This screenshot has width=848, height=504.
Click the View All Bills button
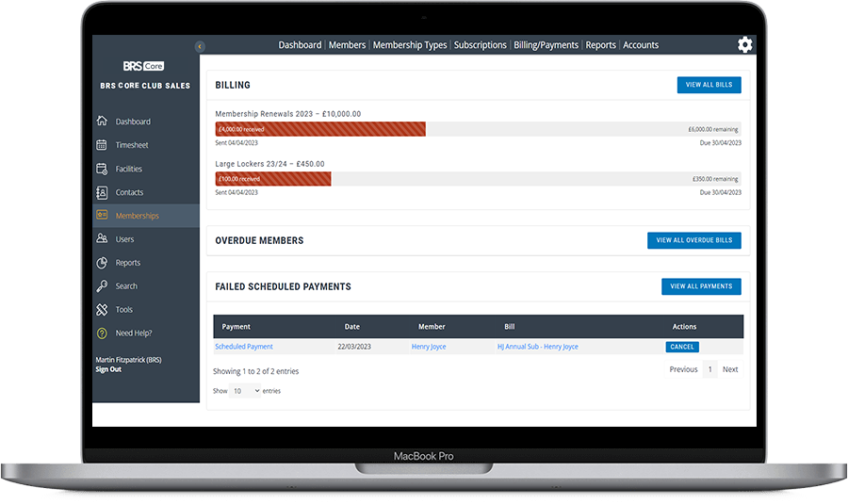pyautogui.click(x=709, y=85)
